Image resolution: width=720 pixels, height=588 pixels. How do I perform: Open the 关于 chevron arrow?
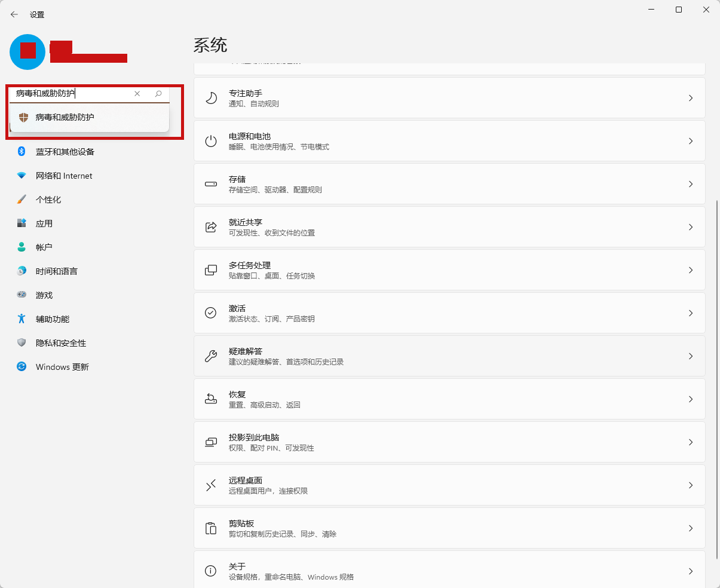point(691,571)
